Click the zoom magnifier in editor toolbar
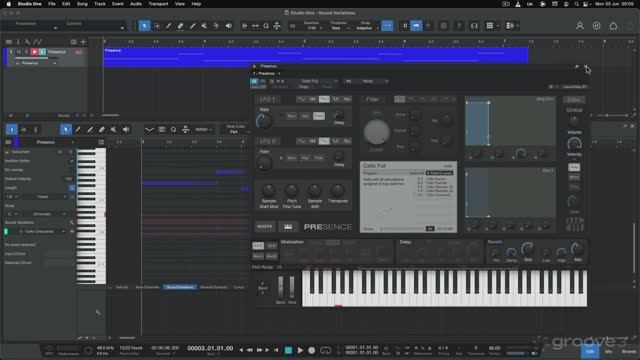 pos(173,129)
